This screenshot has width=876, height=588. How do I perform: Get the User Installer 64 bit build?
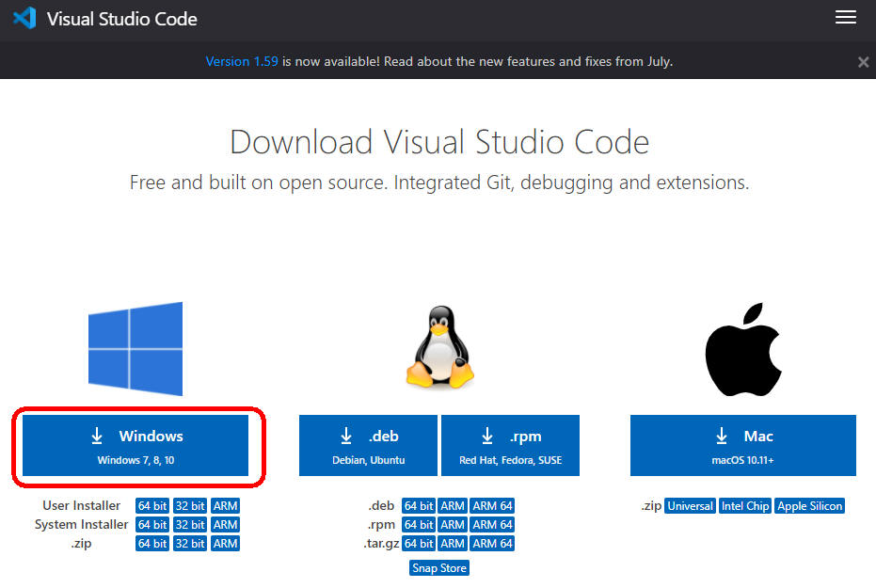pyautogui.click(x=152, y=506)
